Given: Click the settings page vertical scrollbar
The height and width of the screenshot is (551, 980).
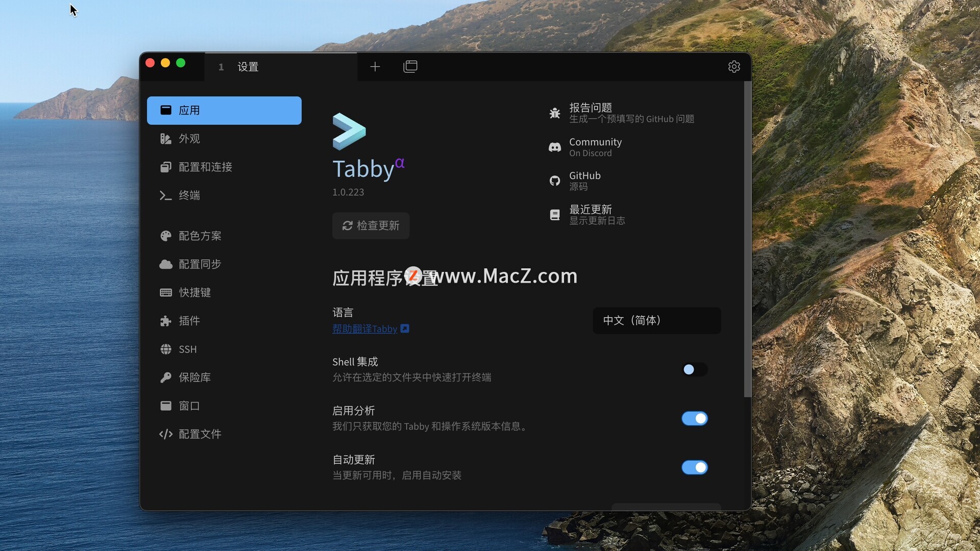Looking at the screenshot, I should [747, 239].
